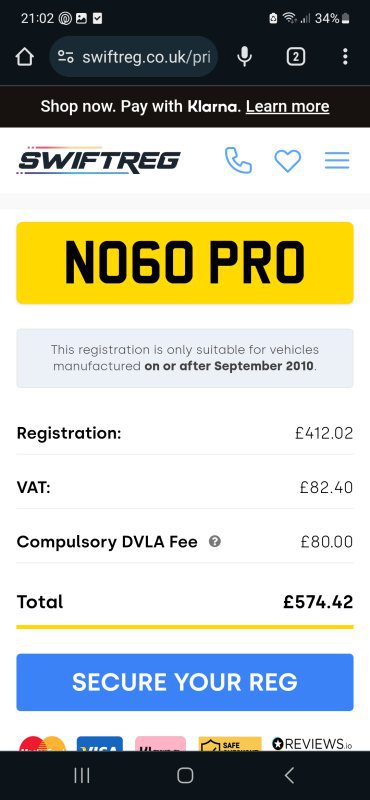
Task: Tap the N060 PRO yellow plate
Action: pyautogui.click(x=185, y=263)
